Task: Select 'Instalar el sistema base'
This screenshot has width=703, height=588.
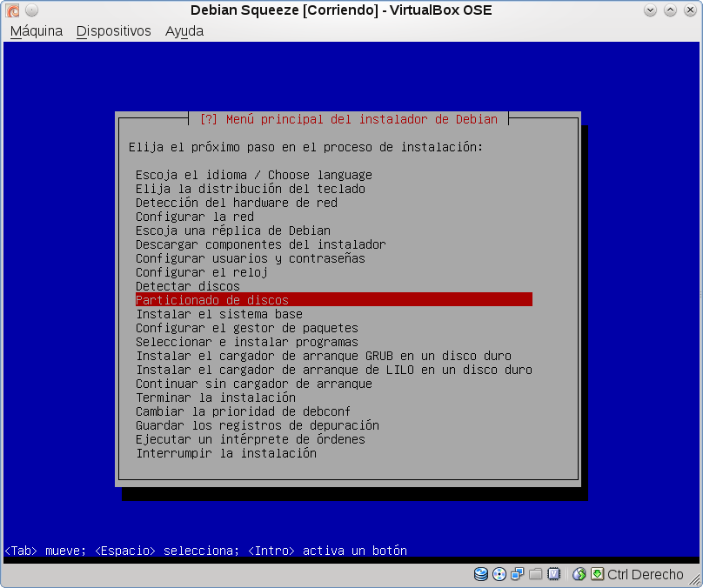Action: (218, 314)
